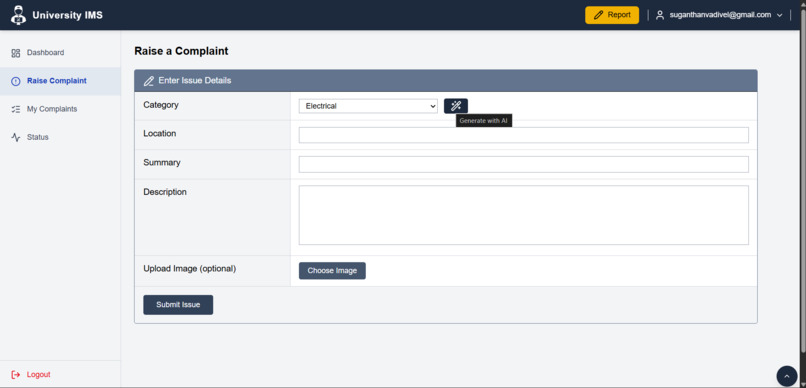Image resolution: width=806 pixels, height=388 pixels.
Task: Focus the Summary input field
Action: click(x=523, y=164)
